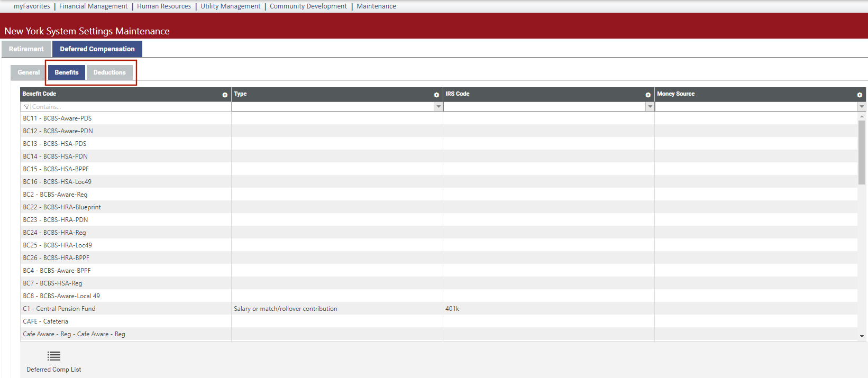Type in Benefit Code Contains filter field
Screen dimensions: 868x378
click(x=127, y=107)
